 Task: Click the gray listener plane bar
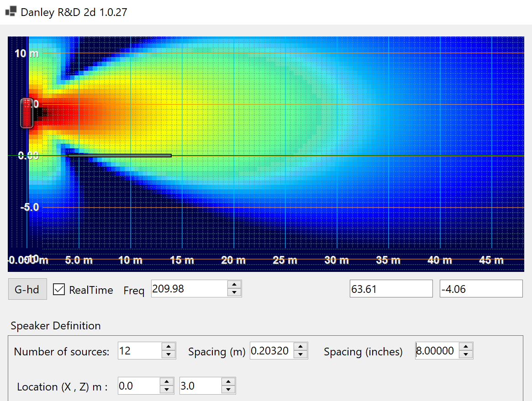tap(120, 156)
